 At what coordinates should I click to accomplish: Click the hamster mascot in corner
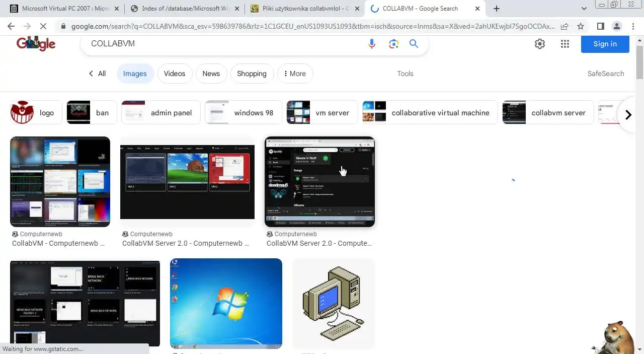pos(615,337)
